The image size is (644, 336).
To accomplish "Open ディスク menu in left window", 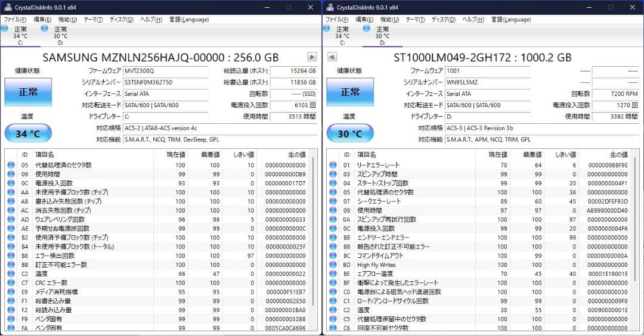I will tap(122, 20).
